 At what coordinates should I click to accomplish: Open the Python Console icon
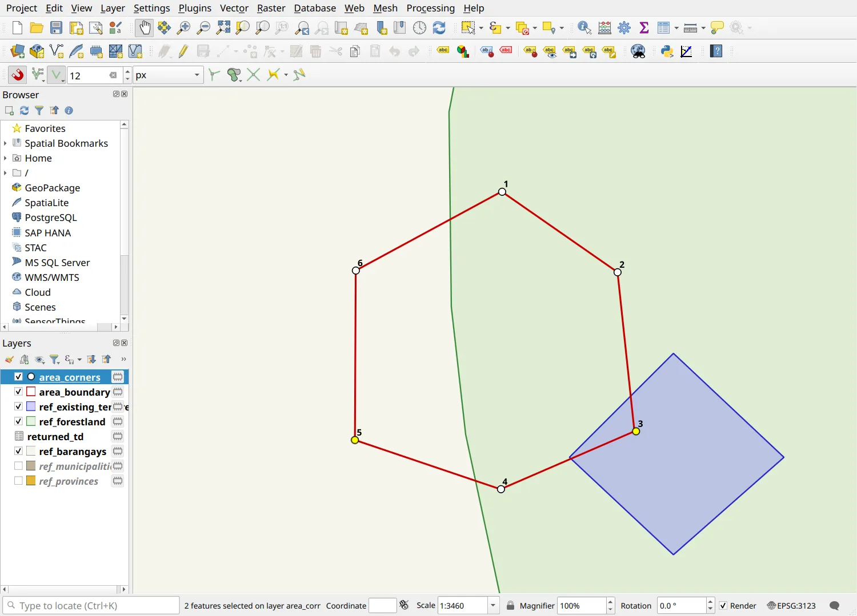coord(667,51)
